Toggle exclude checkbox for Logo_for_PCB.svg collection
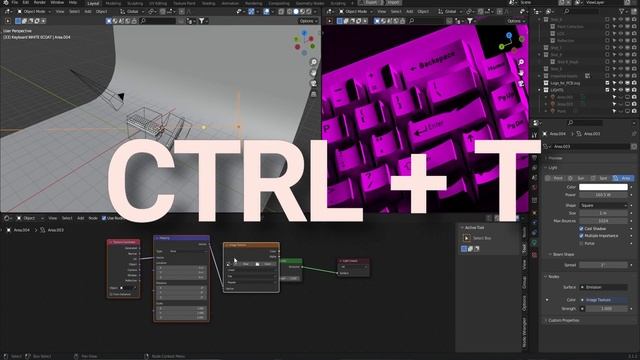 (607, 83)
